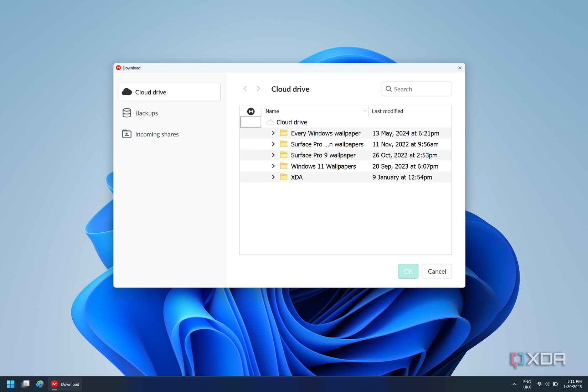
Task: Open Wi-Fi network settings in tray
Action: (x=540, y=384)
